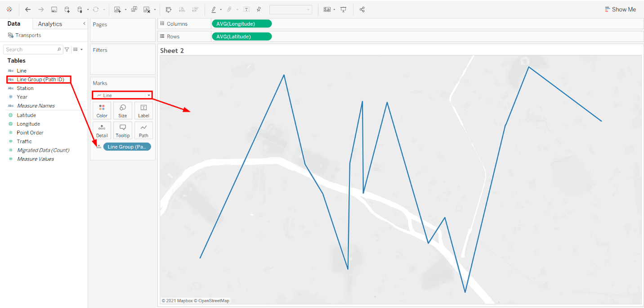Click the Pages shelf label
This screenshot has width=644, height=308.
[100, 24]
